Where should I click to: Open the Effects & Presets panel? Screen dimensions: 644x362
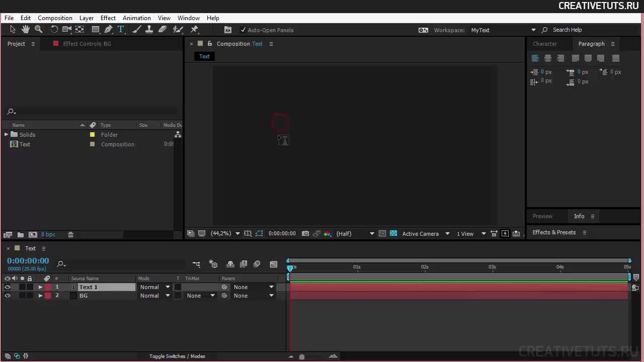pos(554,232)
